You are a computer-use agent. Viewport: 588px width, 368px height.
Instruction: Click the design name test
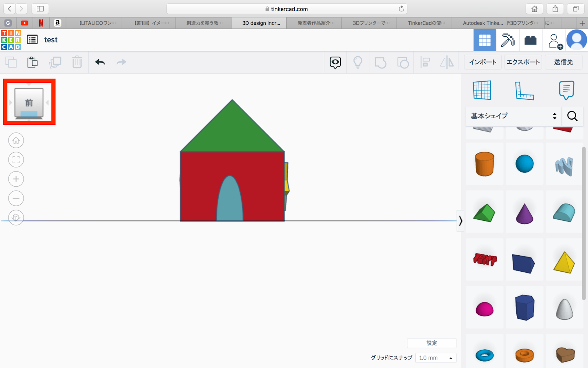coord(51,40)
